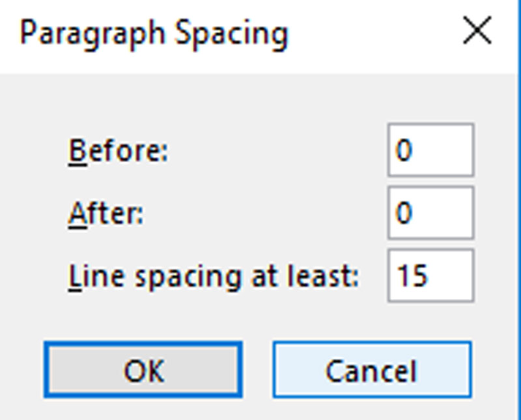
Task: Click the Line spacing at least label
Action: coord(214,276)
